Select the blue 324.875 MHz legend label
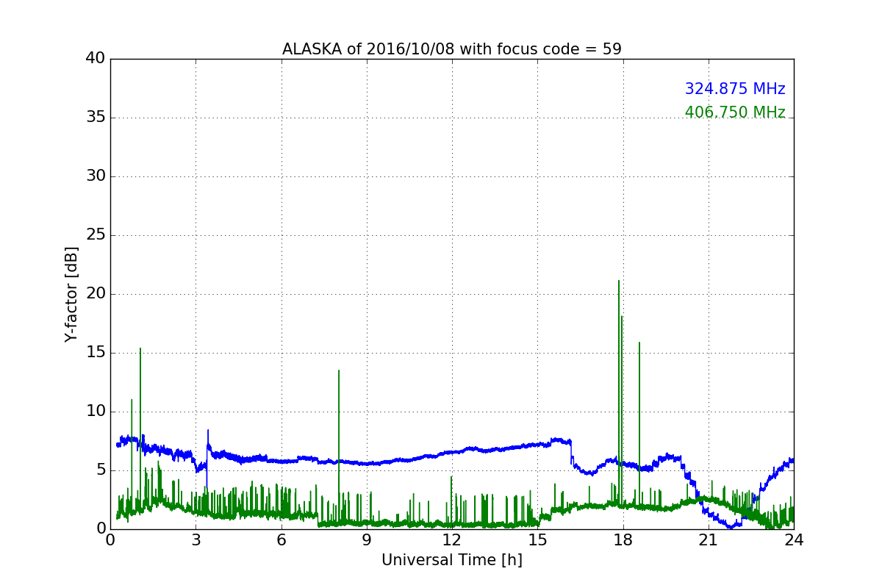The image size is (882, 588). 735,89
